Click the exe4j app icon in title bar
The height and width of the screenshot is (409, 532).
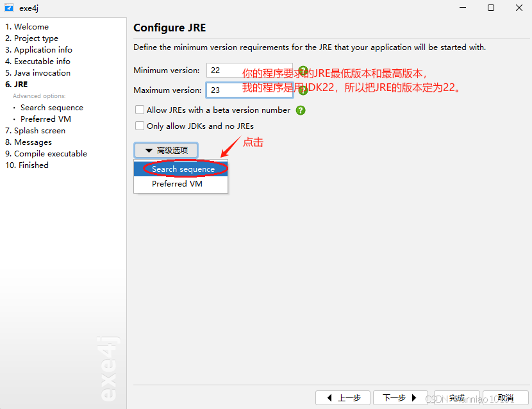coord(9,8)
